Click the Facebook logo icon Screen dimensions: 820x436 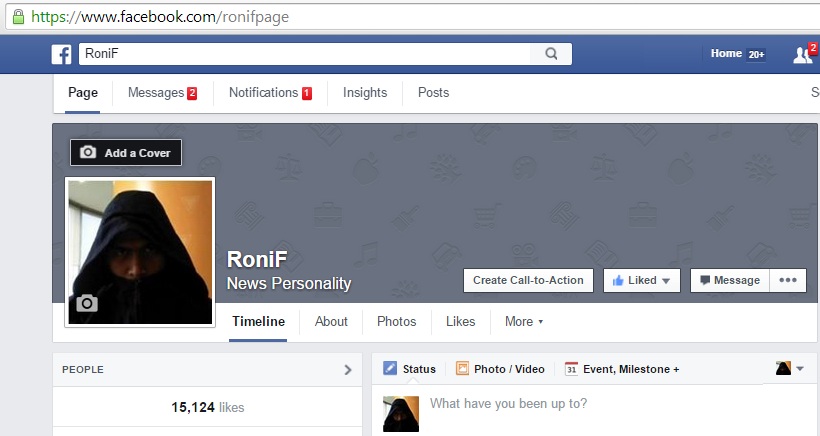click(61, 54)
